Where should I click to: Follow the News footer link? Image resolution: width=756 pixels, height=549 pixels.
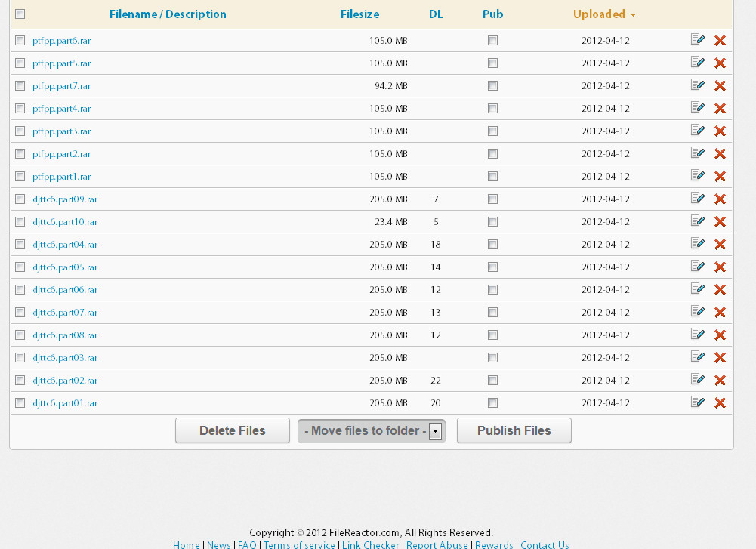pos(219,544)
